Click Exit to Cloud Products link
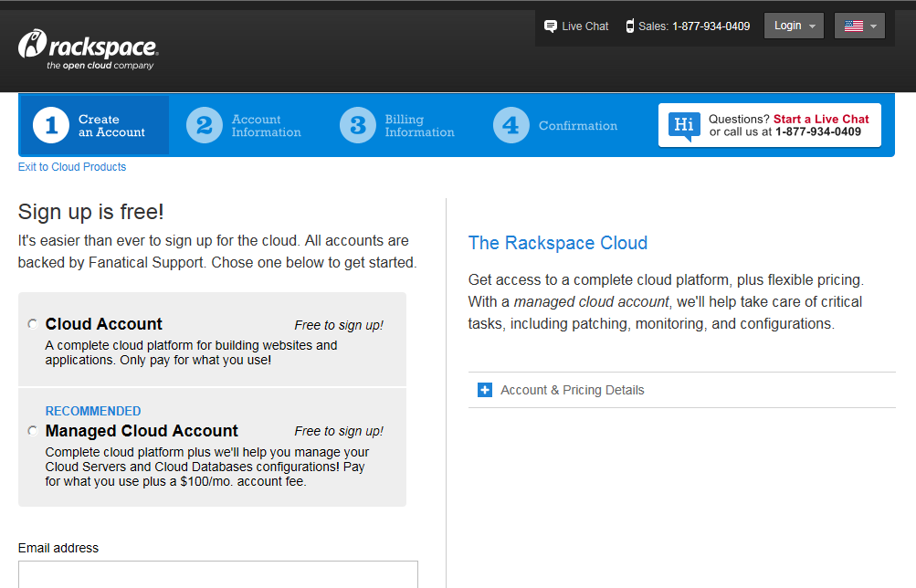 point(72,167)
